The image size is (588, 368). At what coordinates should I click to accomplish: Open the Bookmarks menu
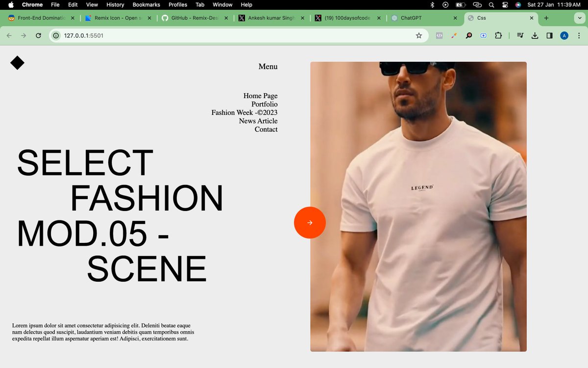(147, 4)
